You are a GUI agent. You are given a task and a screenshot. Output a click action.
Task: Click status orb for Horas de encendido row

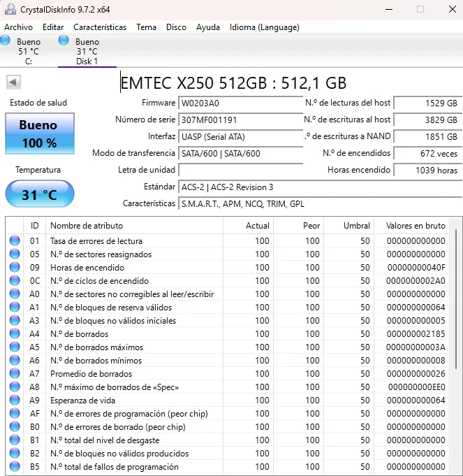coord(15,268)
